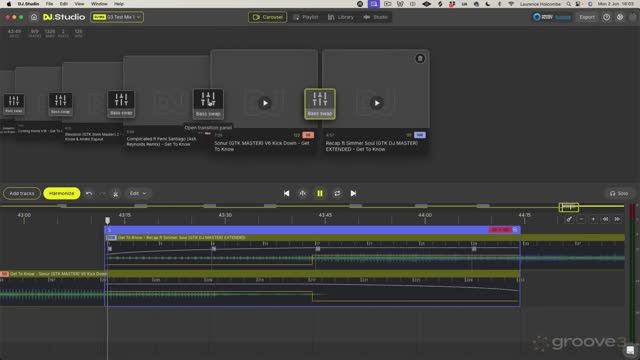Open the Apple menu
This screenshot has height=360, width=640.
pos(9,4)
